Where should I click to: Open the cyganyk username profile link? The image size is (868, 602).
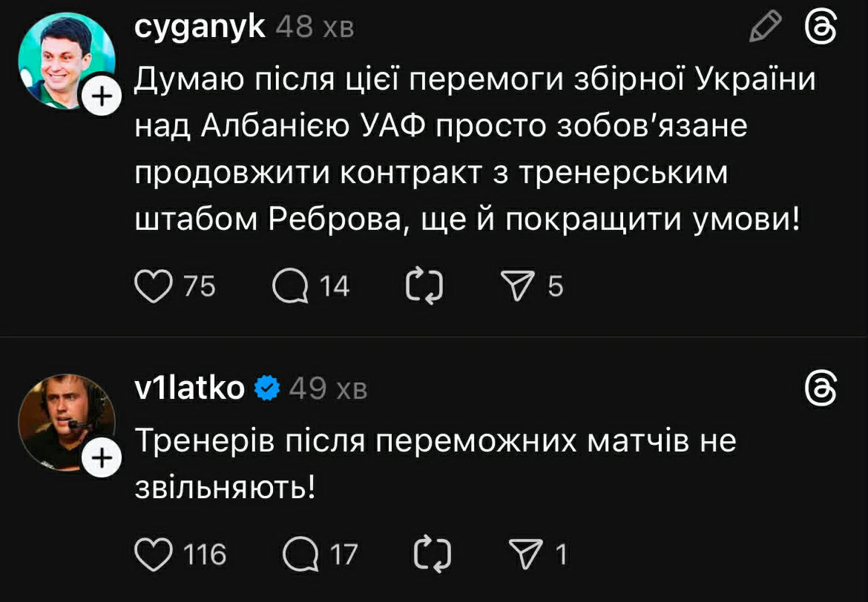tap(200, 28)
